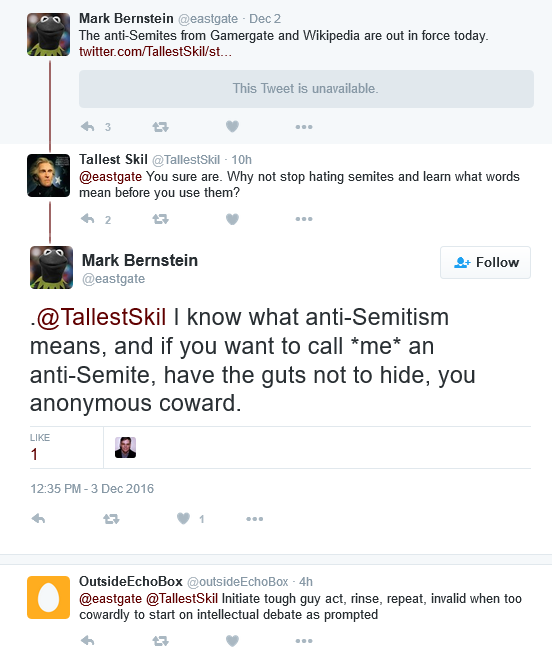The image size is (552, 653).
Task: Reply to Tallest Skil's tweet
Action: (88, 219)
